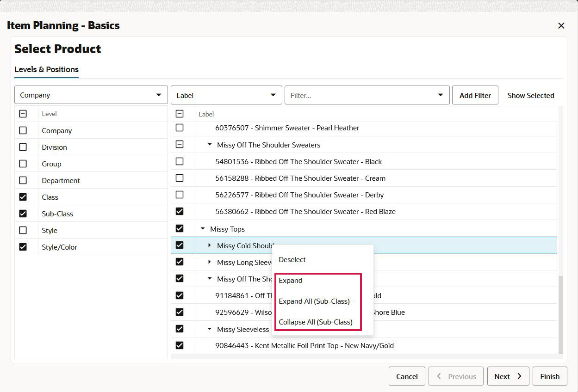Click the Add Filter button

[x=475, y=95]
